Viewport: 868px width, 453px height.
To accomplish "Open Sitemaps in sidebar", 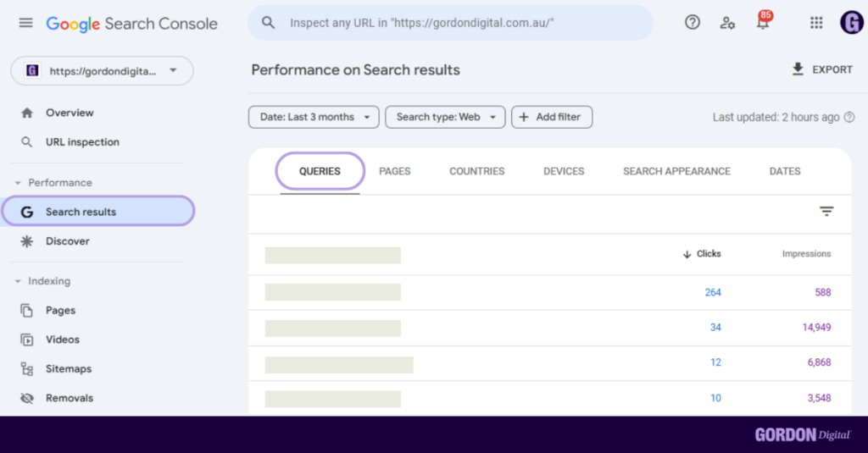I will coord(69,369).
